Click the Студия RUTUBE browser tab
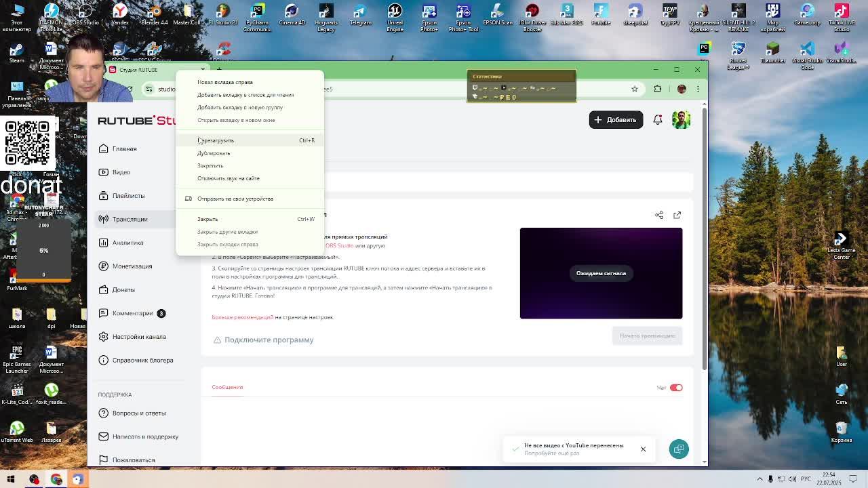 point(157,70)
